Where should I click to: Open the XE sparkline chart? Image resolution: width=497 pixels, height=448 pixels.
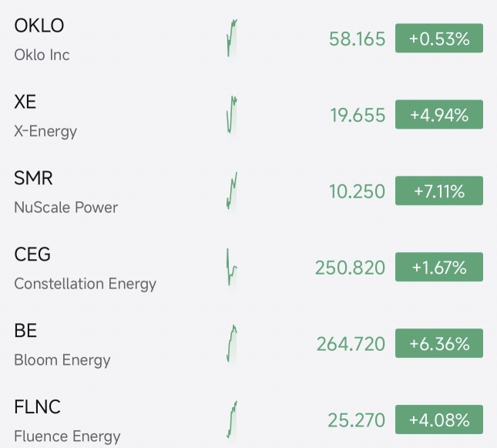[x=232, y=115]
